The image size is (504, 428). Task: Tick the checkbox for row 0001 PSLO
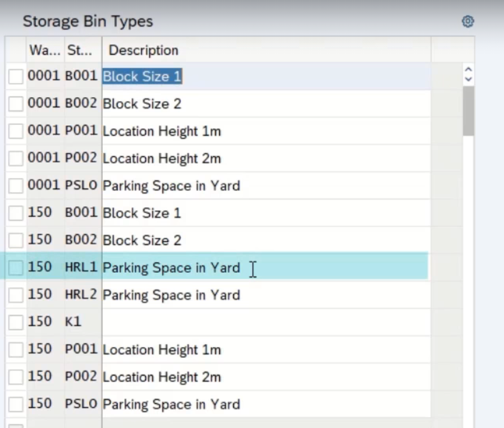[16, 186]
